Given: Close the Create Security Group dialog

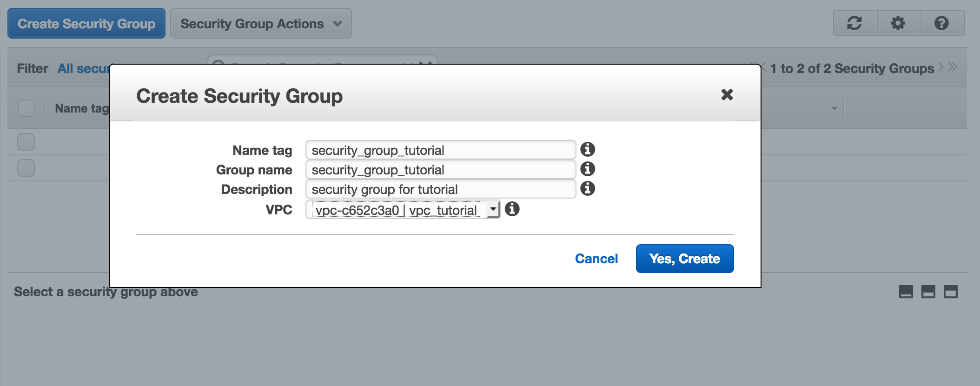Looking at the screenshot, I should [727, 95].
